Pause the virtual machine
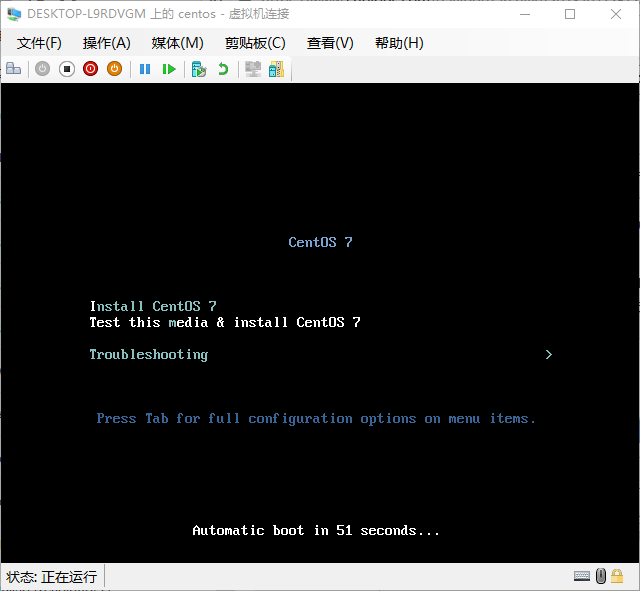 pos(145,69)
